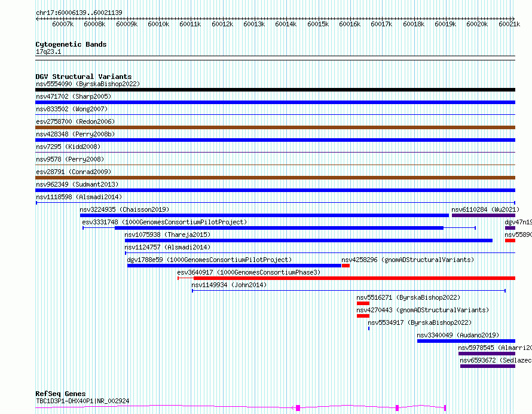Viewport: 532px width, 414px height.
Task: Select the red nsv5516271 variant block
Action: pyautogui.click(x=363, y=303)
